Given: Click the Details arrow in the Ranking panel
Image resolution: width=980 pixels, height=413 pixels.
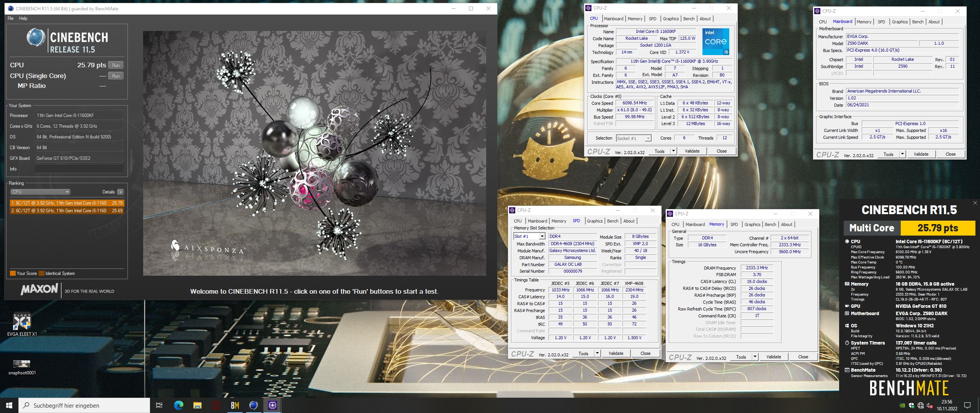Looking at the screenshot, I should [x=120, y=192].
